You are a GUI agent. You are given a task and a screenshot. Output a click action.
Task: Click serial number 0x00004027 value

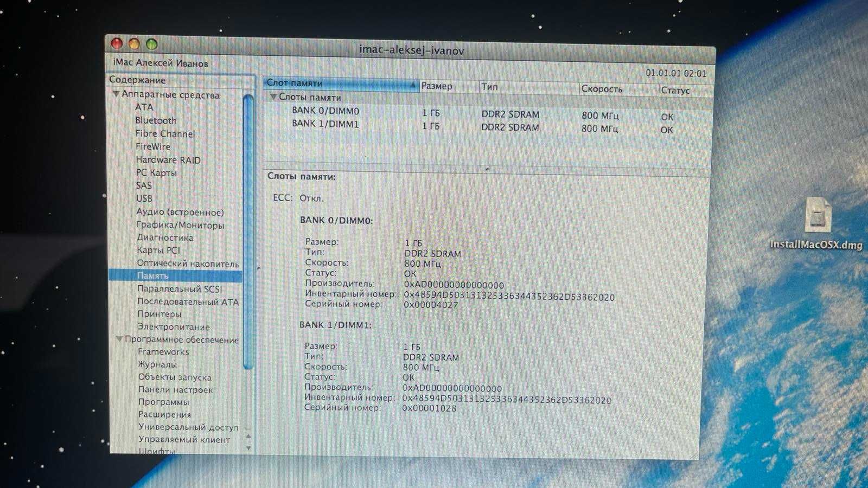point(431,305)
